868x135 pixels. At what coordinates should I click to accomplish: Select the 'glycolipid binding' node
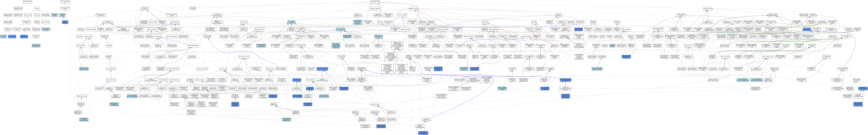[x=46, y=22]
